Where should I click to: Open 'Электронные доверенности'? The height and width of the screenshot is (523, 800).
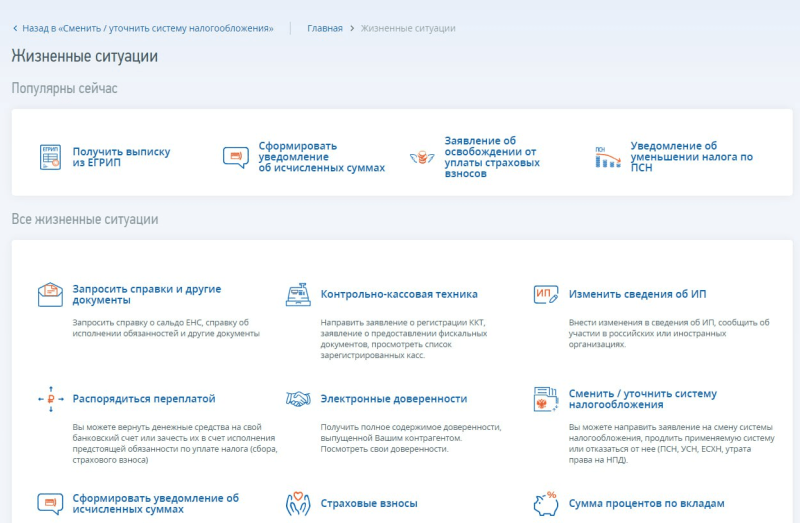pos(393,399)
